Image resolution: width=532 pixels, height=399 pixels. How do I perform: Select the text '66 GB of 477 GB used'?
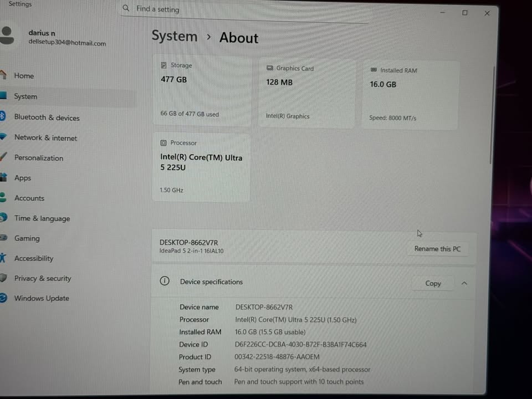point(190,114)
